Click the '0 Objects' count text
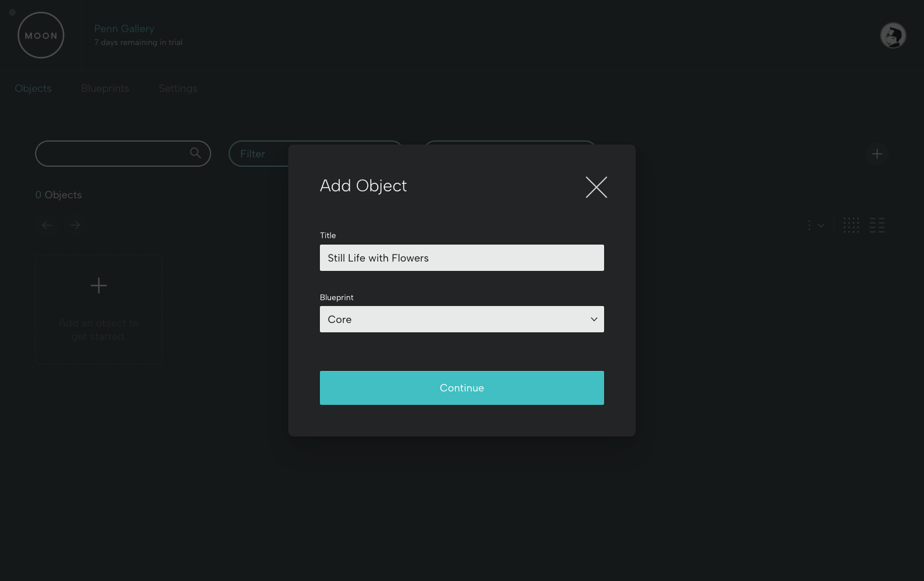Screen dimensions: 924x581 58,195
